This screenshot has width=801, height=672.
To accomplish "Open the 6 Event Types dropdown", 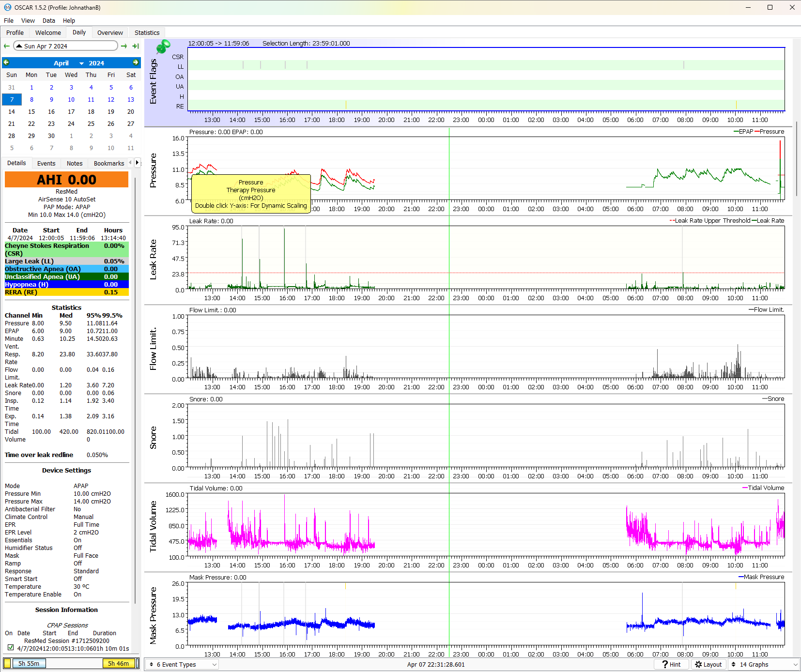I will (x=182, y=664).
